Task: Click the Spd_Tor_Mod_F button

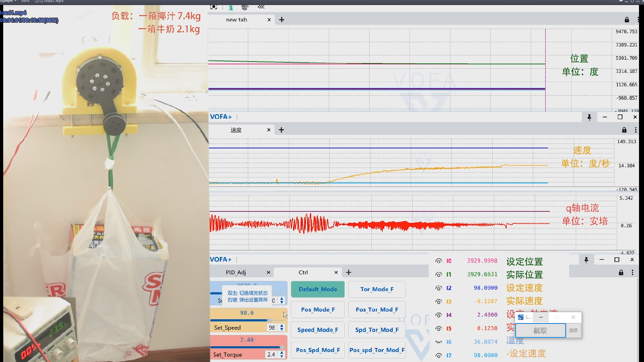Action: click(x=377, y=330)
